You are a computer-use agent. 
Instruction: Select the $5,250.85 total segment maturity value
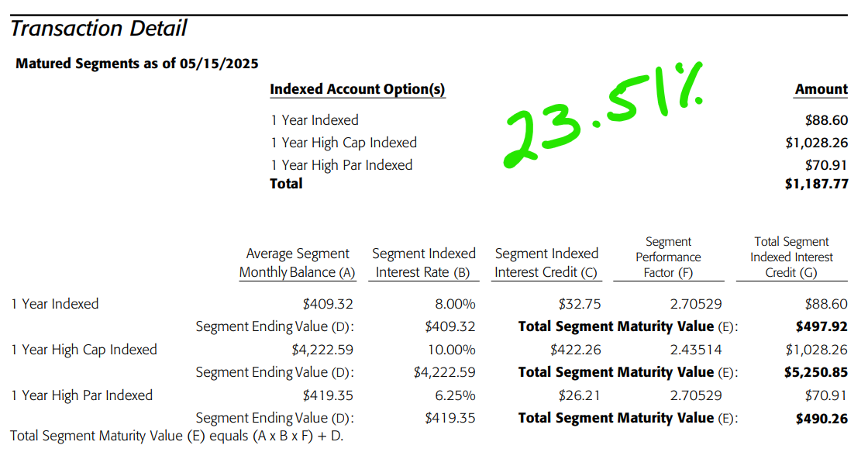[x=816, y=373]
